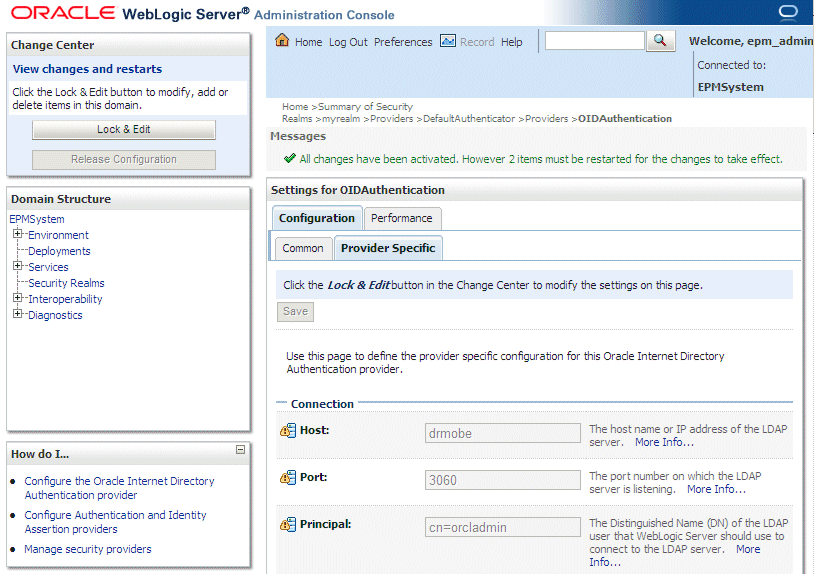Click the Home toolbar link
Screen dimensions: 814x574
308,42
